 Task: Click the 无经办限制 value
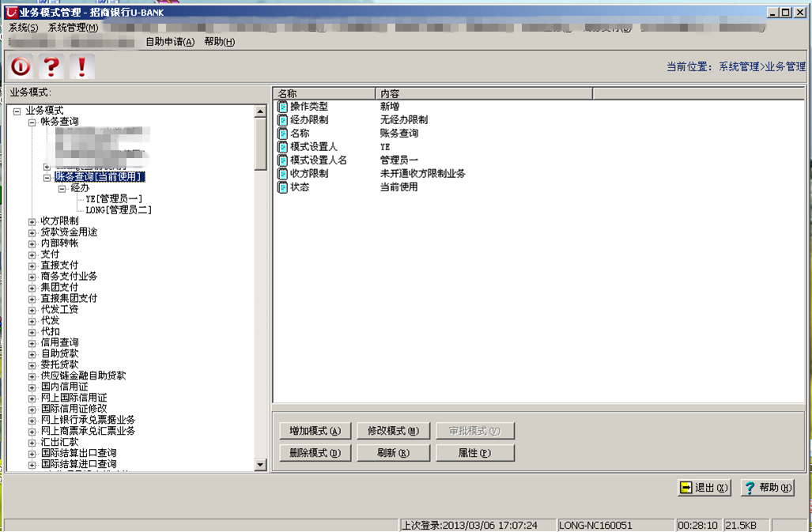point(404,120)
